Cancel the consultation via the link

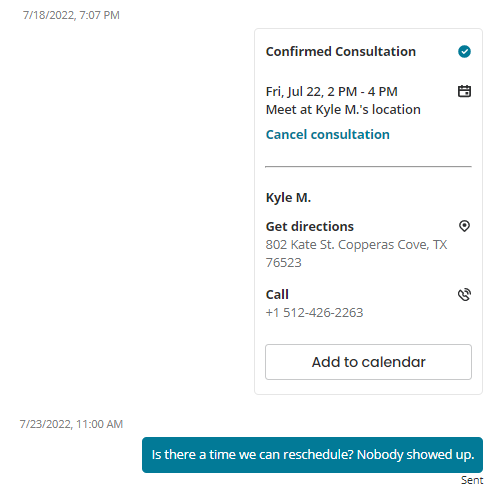[327, 135]
